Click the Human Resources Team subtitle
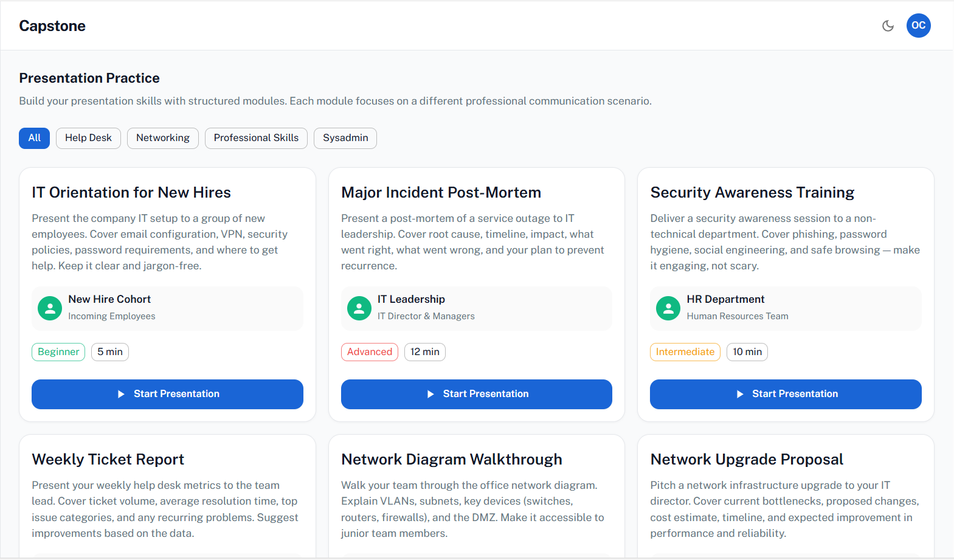Screen dimensions: 954x560 point(738,316)
